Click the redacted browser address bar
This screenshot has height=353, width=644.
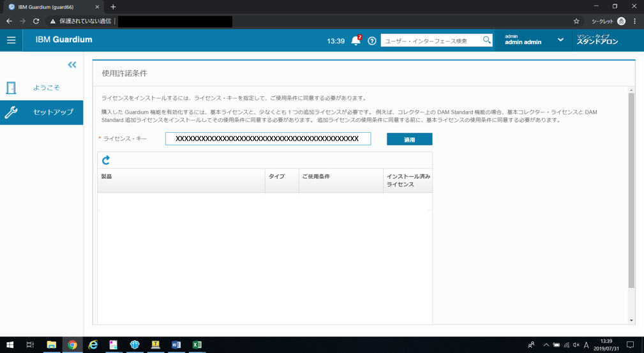175,21
